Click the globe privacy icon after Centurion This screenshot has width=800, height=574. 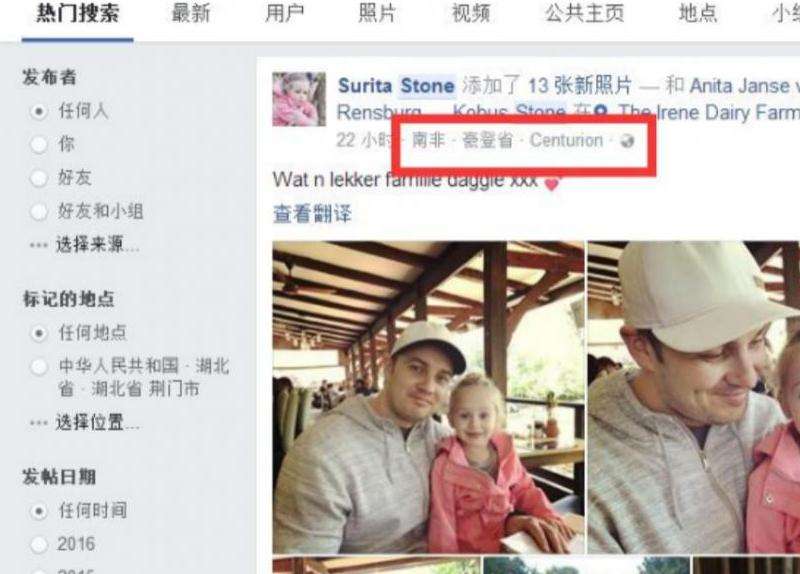pos(627,141)
